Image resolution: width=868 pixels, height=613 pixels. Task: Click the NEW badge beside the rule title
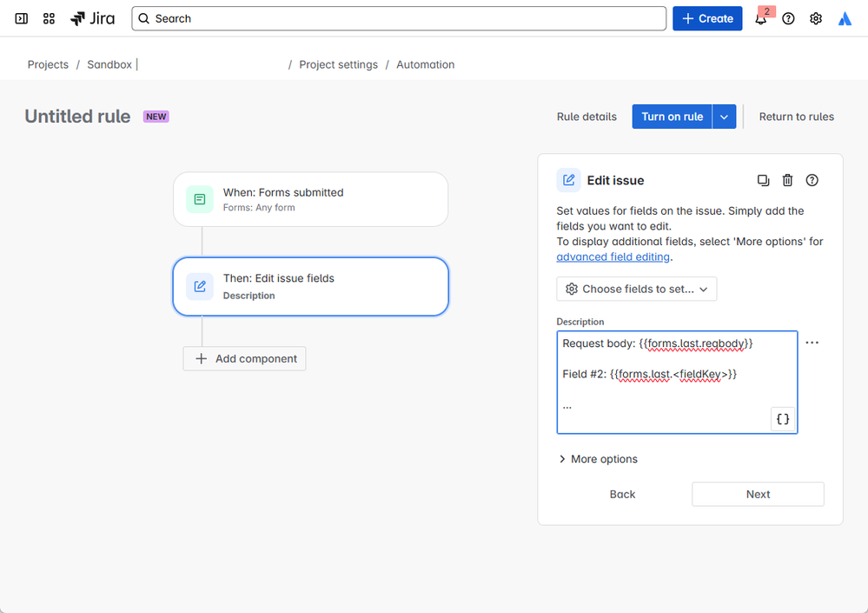point(156,117)
